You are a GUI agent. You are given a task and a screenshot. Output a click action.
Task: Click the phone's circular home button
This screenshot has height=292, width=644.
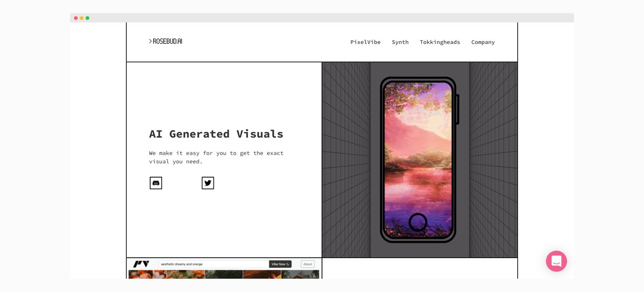[x=418, y=222]
